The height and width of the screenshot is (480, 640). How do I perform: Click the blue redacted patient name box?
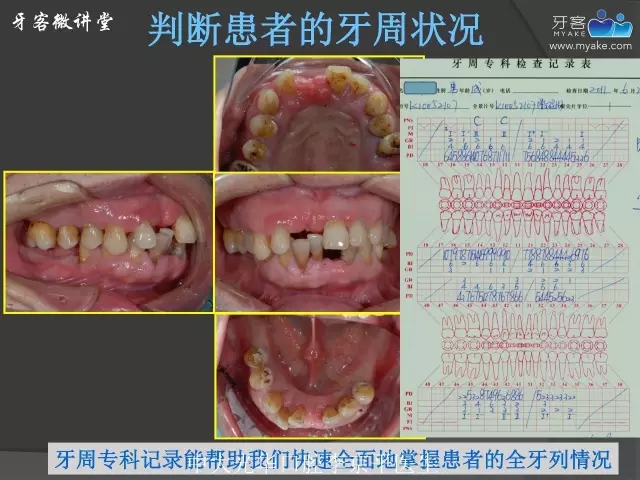click(x=426, y=88)
